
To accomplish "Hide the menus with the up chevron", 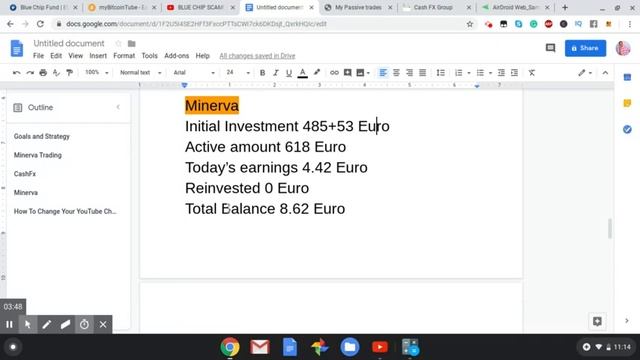I will 605,73.
